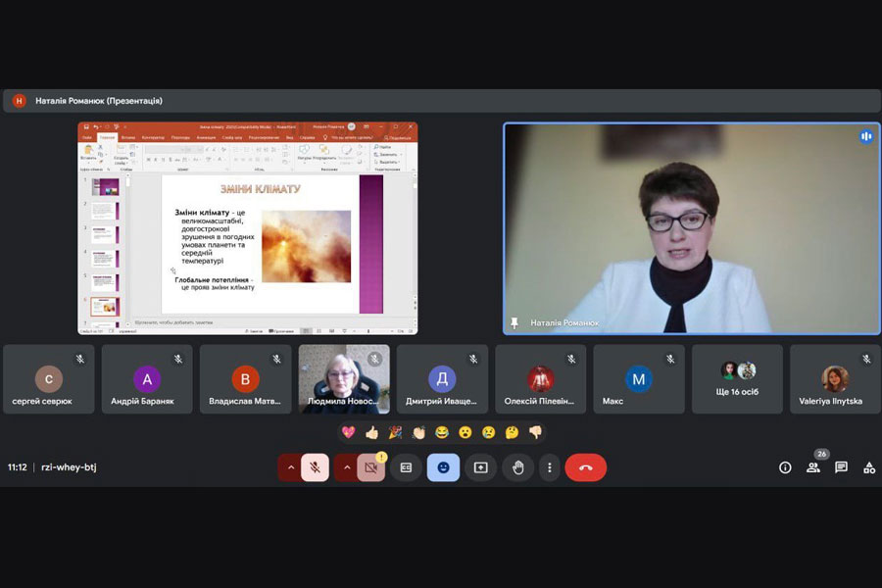Open video settings chevron beside the camera
This screenshot has height=588, width=882.
(x=347, y=467)
